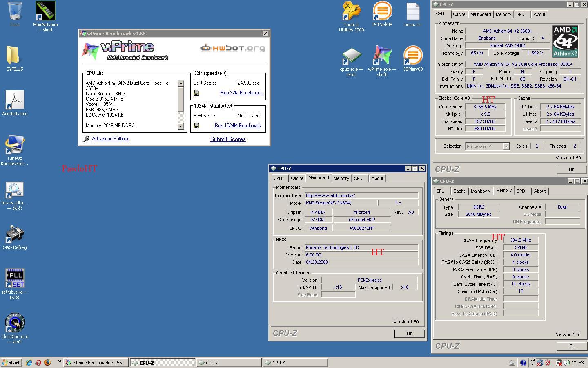Click the blocked ad tray icon
588x368 pixels.
pyautogui.click(x=540, y=363)
